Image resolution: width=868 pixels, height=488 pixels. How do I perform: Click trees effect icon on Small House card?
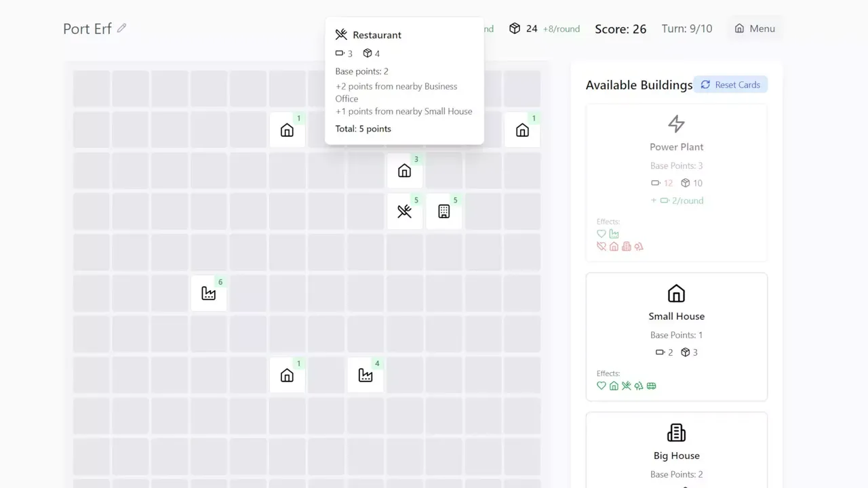click(639, 386)
